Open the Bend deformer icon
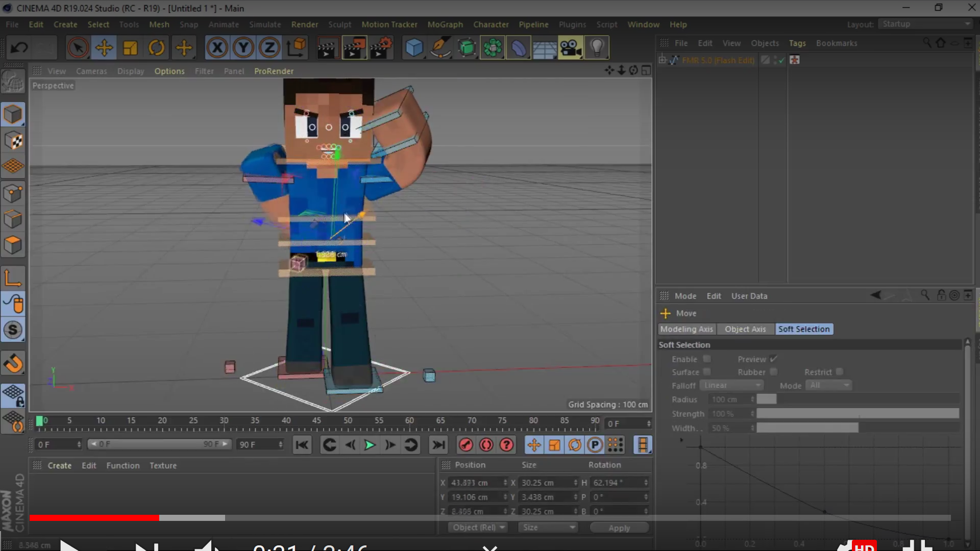Image resolution: width=980 pixels, height=551 pixels. pyautogui.click(x=519, y=48)
